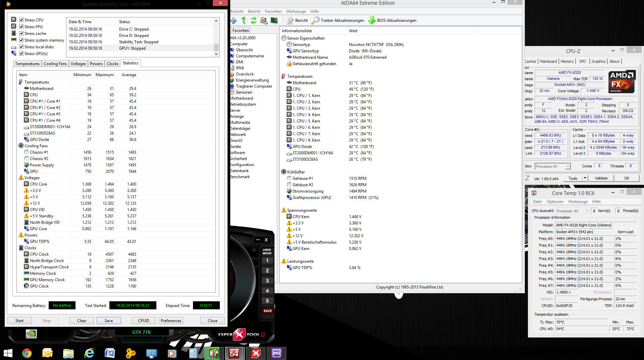Click Treiber Aktualisierungen in AIDA64 toolbar
644x360 pixels.
click(x=338, y=20)
